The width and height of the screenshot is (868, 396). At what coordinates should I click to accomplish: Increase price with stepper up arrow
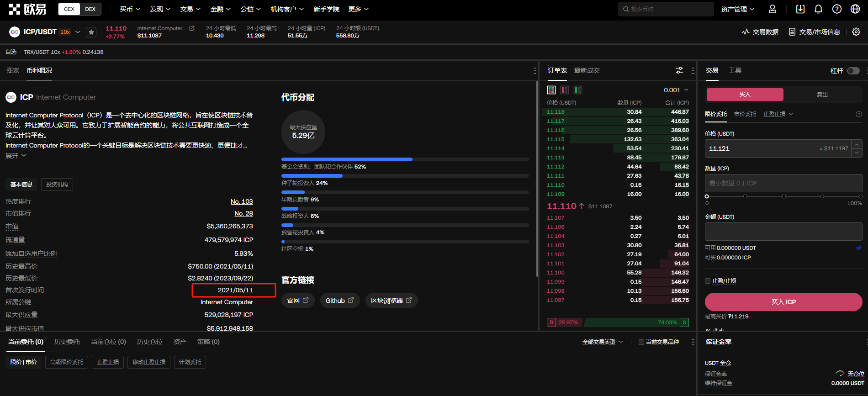(857, 144)
